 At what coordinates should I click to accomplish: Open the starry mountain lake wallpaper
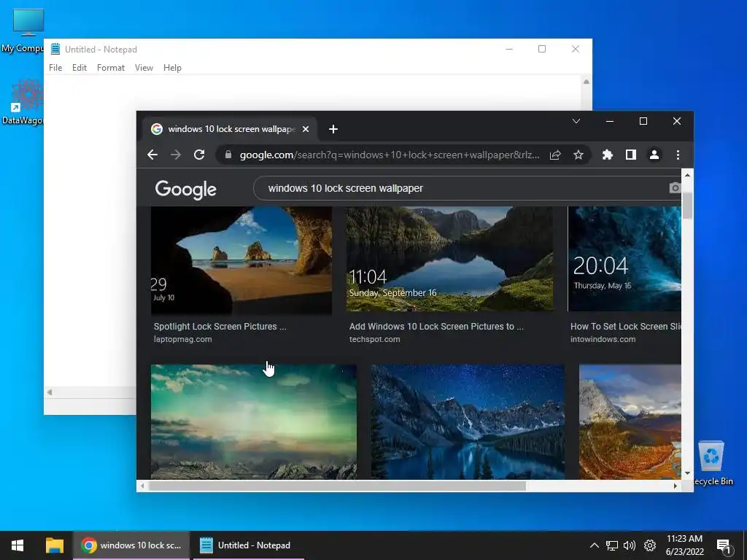[x=468, y=421]
